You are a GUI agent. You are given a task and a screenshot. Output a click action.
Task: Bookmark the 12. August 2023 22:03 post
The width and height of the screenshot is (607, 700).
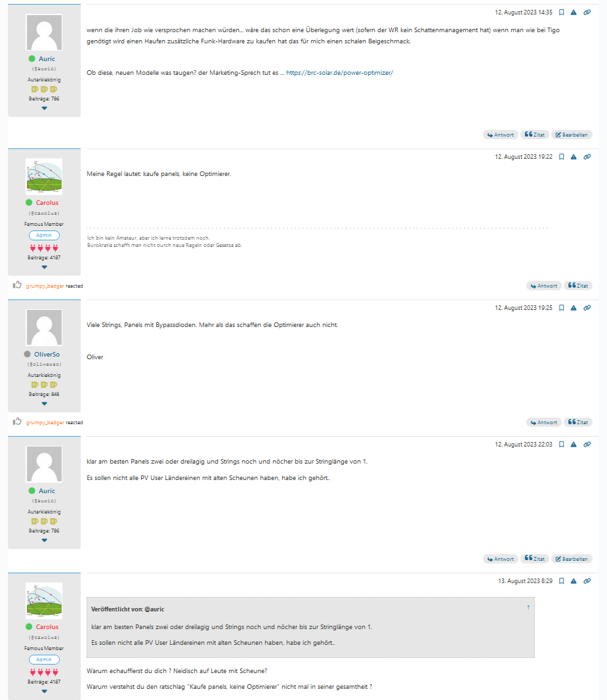coord(562,445)
